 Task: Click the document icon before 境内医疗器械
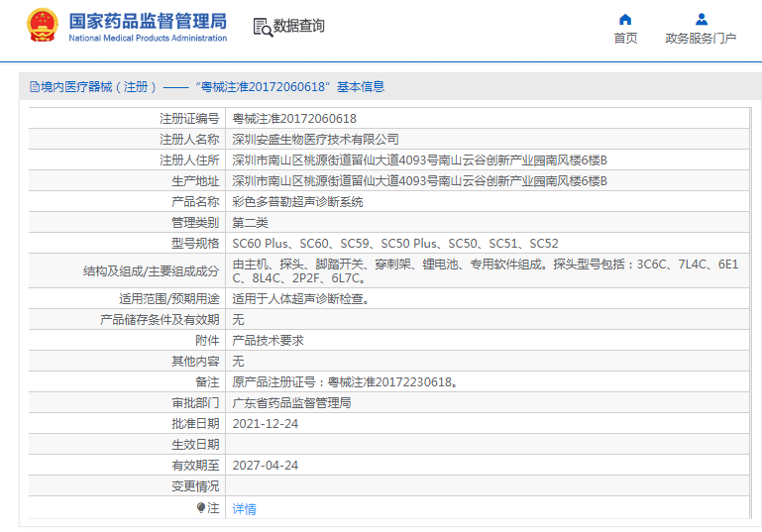[35, 87]
